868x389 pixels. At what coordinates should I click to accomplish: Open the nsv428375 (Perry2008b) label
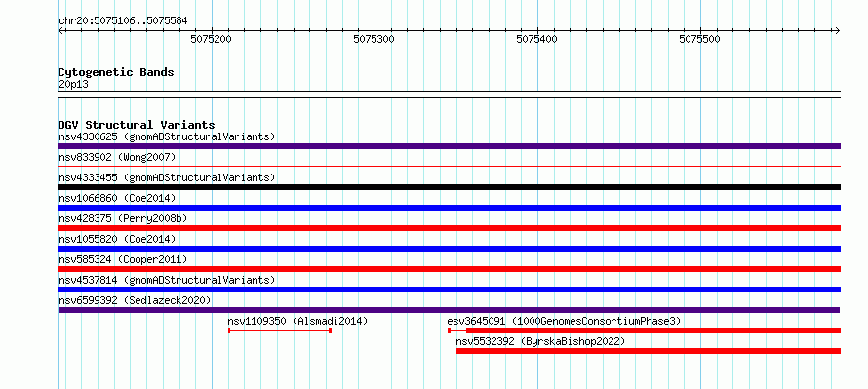tap(123, 218)
